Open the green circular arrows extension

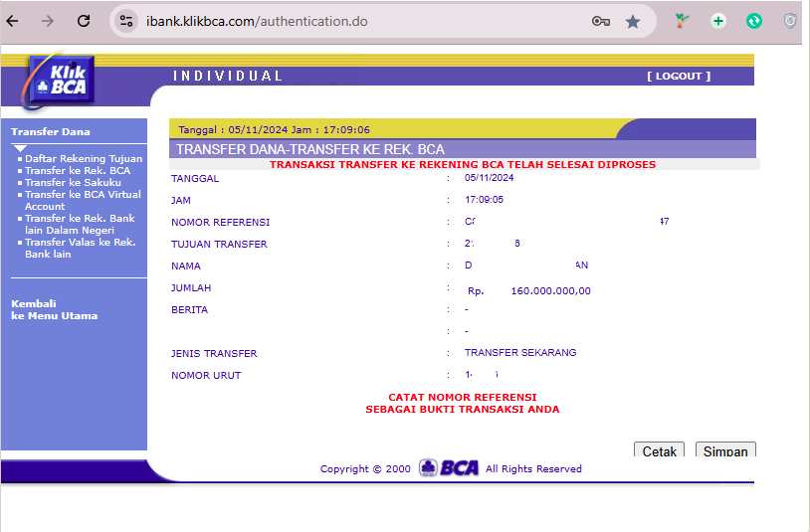tap(754, 21)
